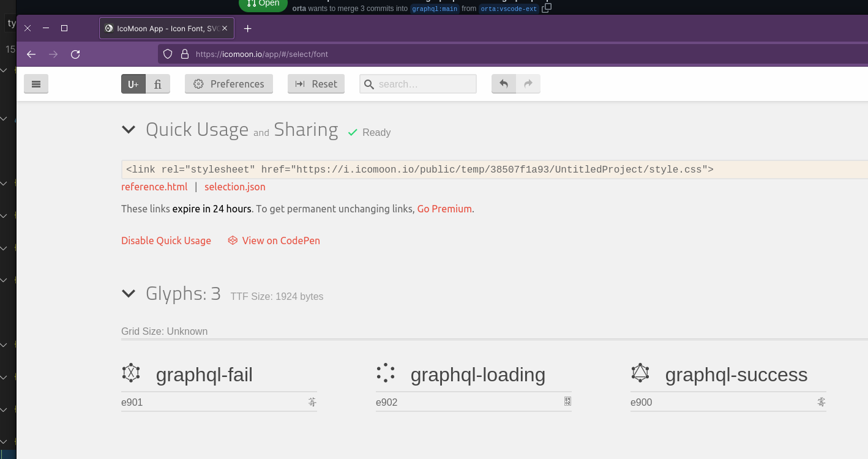This screenshot has height=459, width=868.
Task: Select the graphql-loading glyph thumbnail
Action: (386, 372)
